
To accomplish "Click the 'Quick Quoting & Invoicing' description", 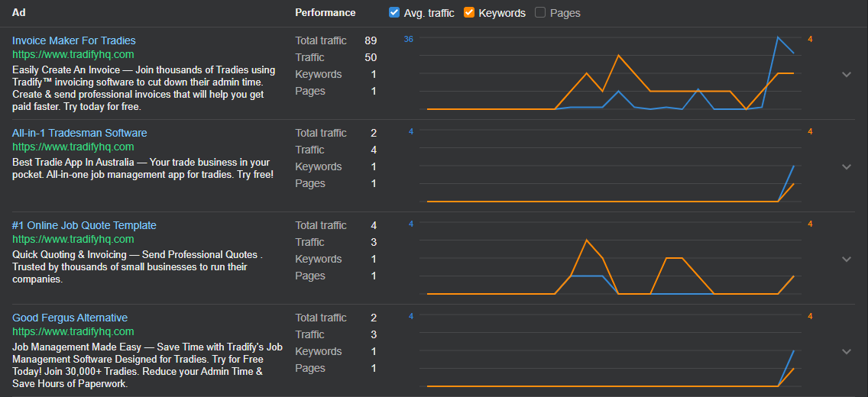I will pos(138,267).
